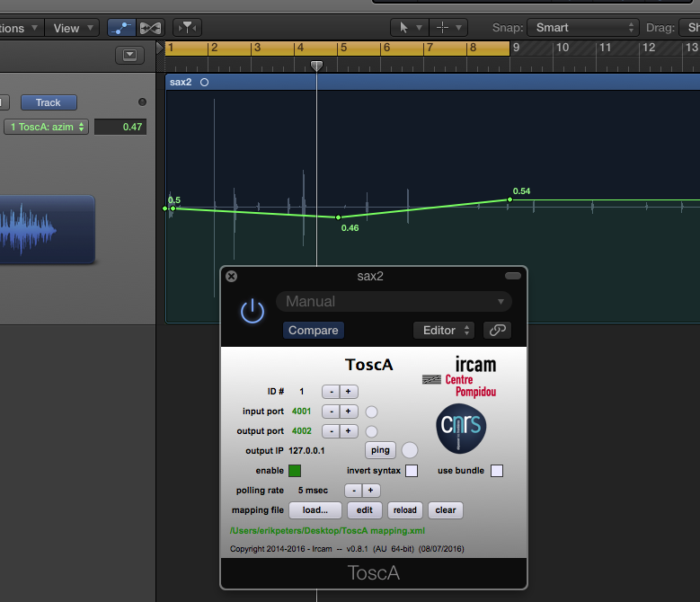Click the sax2 region loop circle icon
Screen dimensions: 700x602
point(204,82)
